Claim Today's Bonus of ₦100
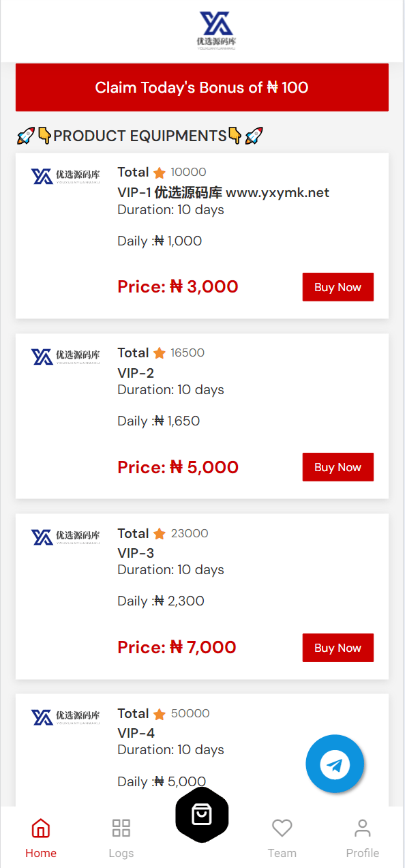Screen dimensions: 405x868 (x=202, y=87)
